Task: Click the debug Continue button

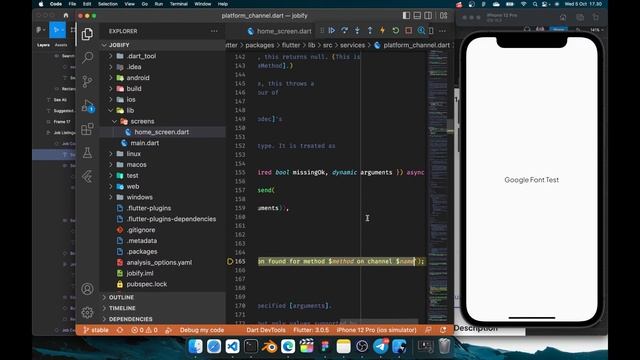Action: click(x=332, y=31)
